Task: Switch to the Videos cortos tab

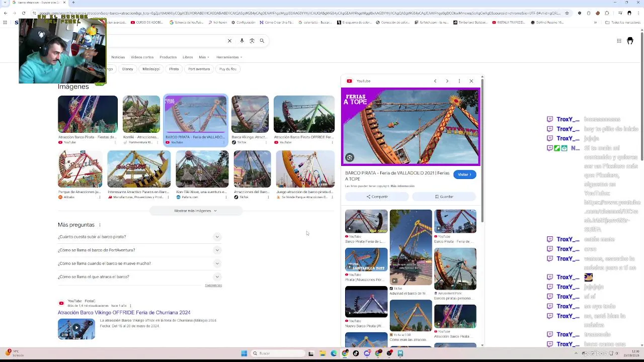Action: pyautogui.click(x=142, y=57)
